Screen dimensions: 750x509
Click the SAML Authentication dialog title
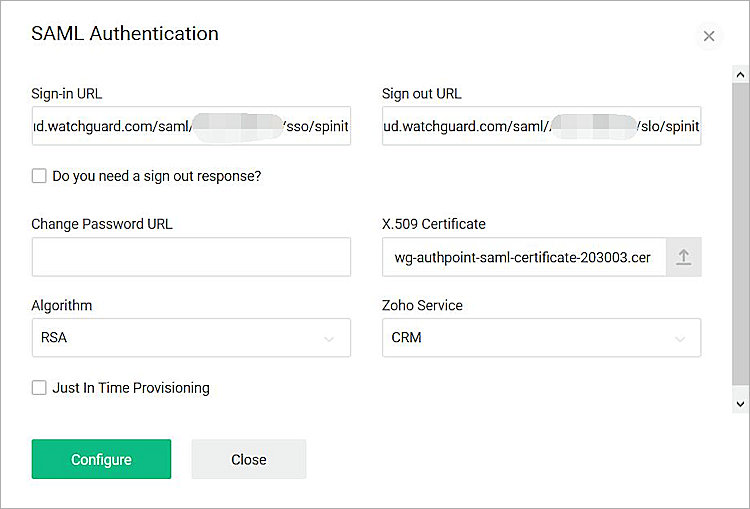click(125, 33)
